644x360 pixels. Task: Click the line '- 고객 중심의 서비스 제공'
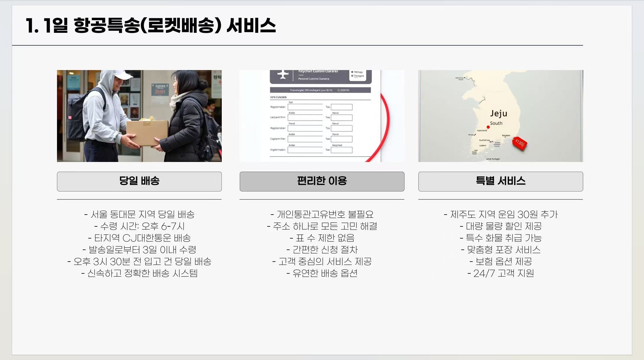point(322,262)
